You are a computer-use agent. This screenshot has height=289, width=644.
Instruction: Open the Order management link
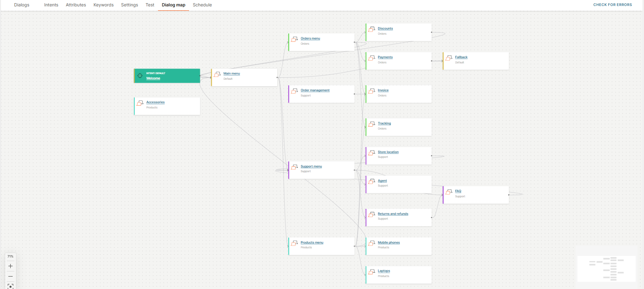click(x=315, y=90)
